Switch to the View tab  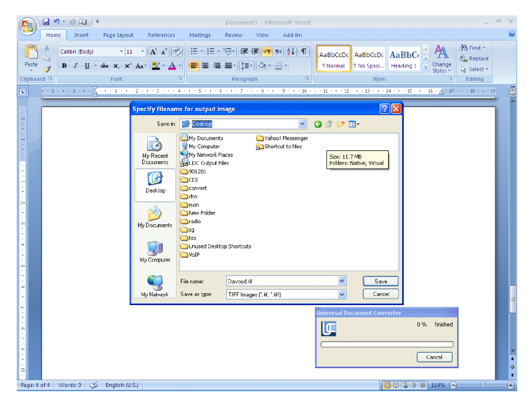[262, 35]
